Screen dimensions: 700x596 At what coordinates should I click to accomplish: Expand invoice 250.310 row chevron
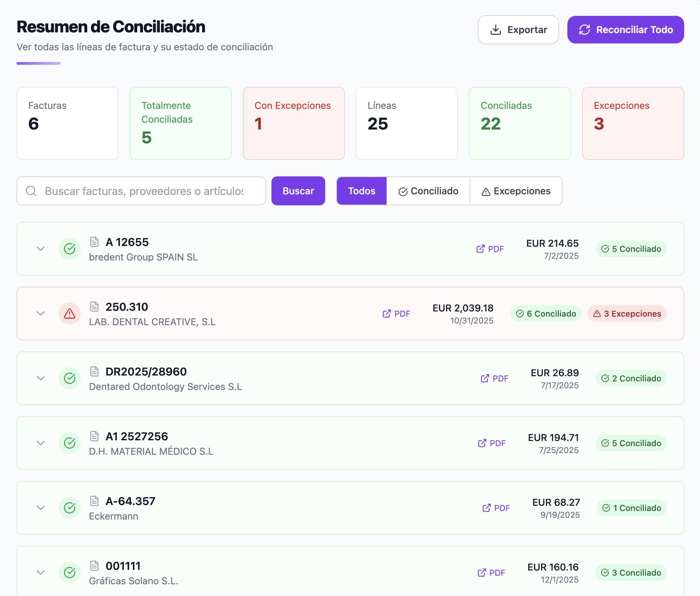(x=41, y=314)
